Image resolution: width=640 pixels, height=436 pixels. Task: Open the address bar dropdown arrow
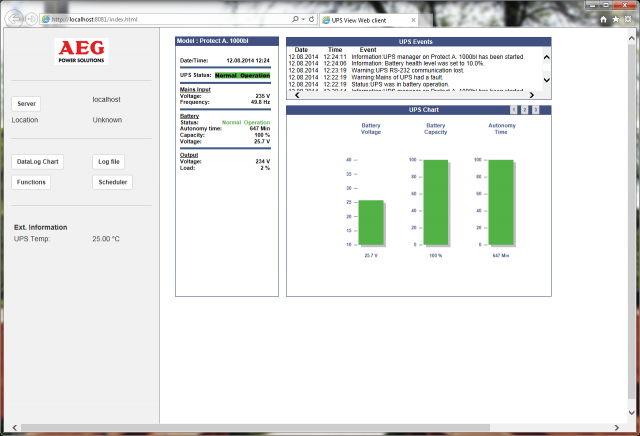pyautogui.click(x=303, y=19)
